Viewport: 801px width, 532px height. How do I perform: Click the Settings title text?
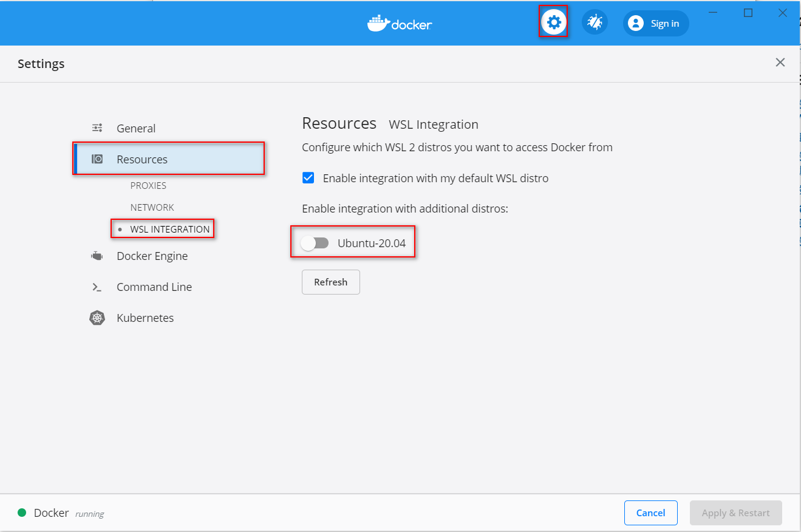click(x=41, y=64)
